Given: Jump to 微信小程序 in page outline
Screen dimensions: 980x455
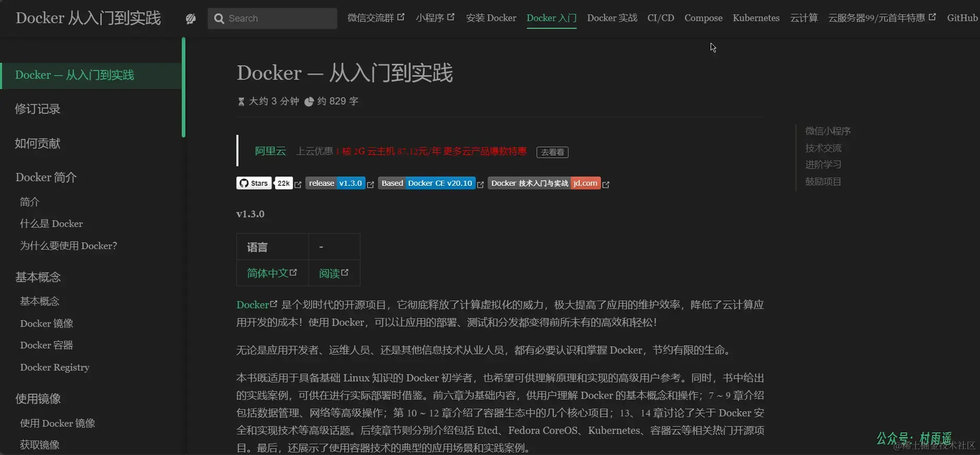Looking at the screenshot, I should pyautogui.click(x=828, y=131).
